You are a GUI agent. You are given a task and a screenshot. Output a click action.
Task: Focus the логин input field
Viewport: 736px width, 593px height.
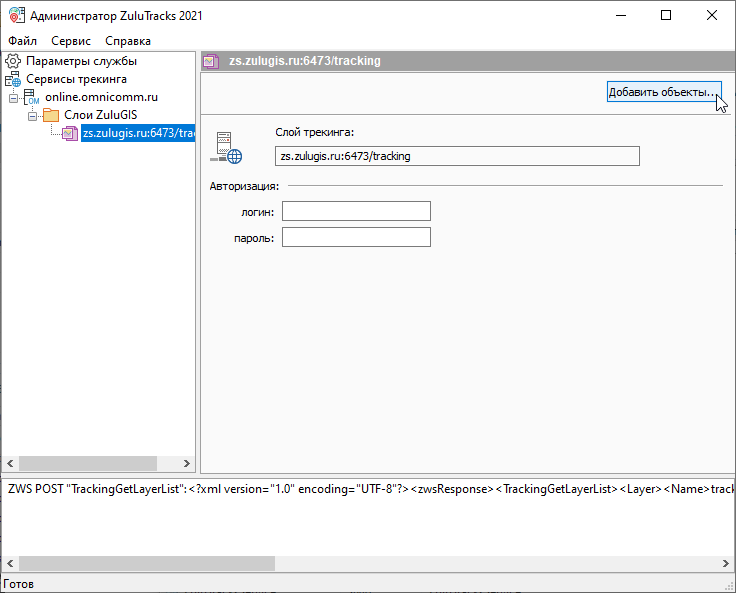[x=356, y=211]
